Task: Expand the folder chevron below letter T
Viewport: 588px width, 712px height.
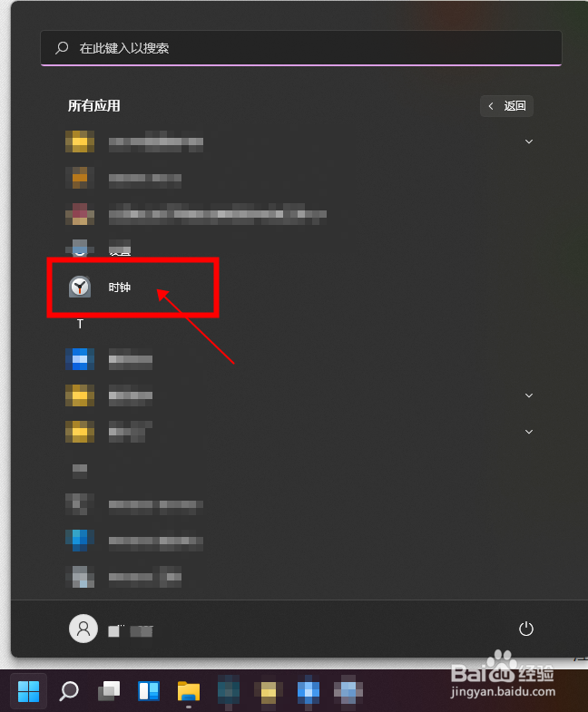Action: point(529,395)
